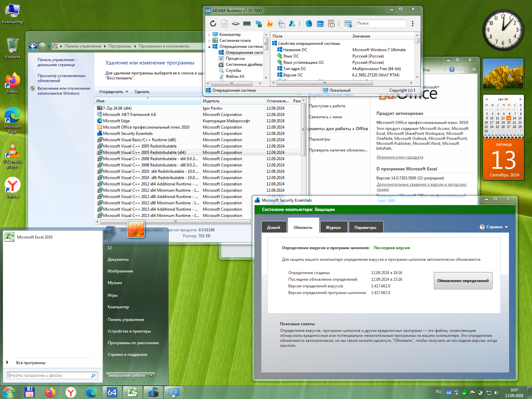Viewport: 532px width, 399px height.
Task: Open Документы from the Start menu
Action: [118, 259]
